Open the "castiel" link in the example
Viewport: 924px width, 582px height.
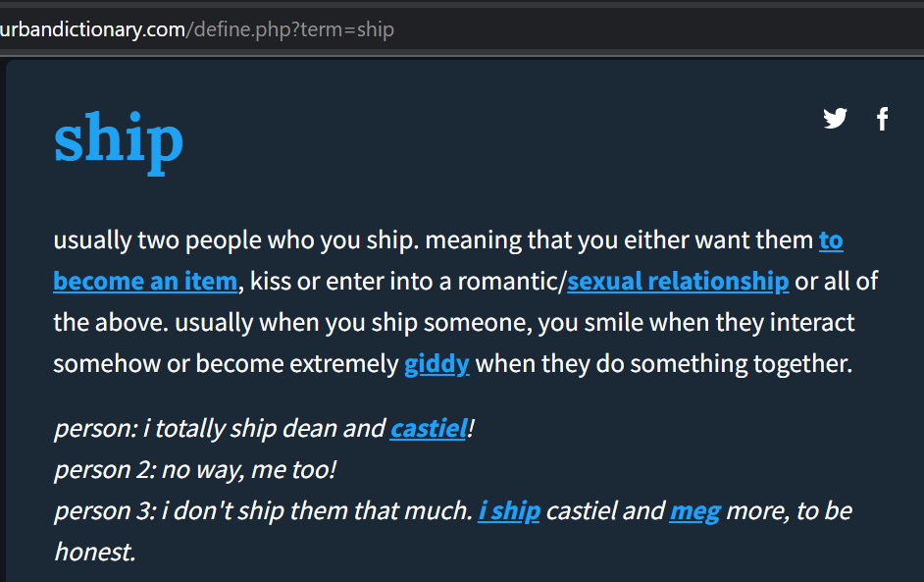pos(428,429)
